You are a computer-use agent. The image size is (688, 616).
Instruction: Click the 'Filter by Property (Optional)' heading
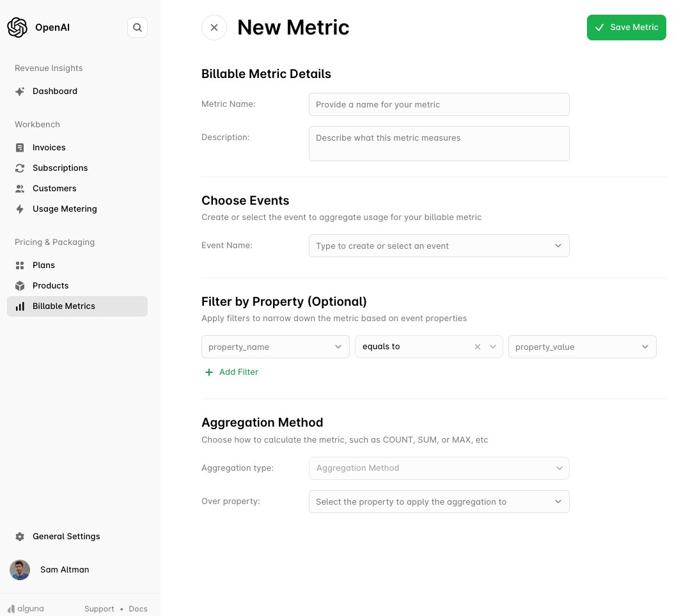coord(284,302)
